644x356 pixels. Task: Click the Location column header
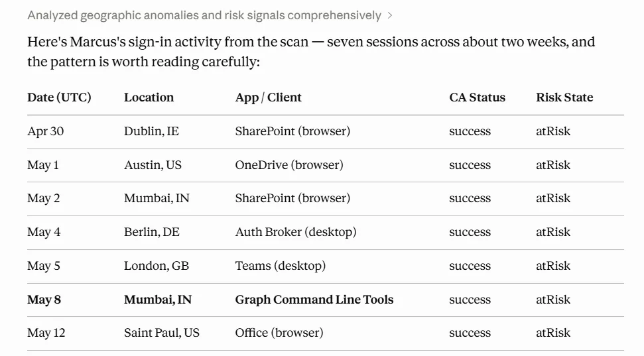pyautogui.click(x=149, y=97)
